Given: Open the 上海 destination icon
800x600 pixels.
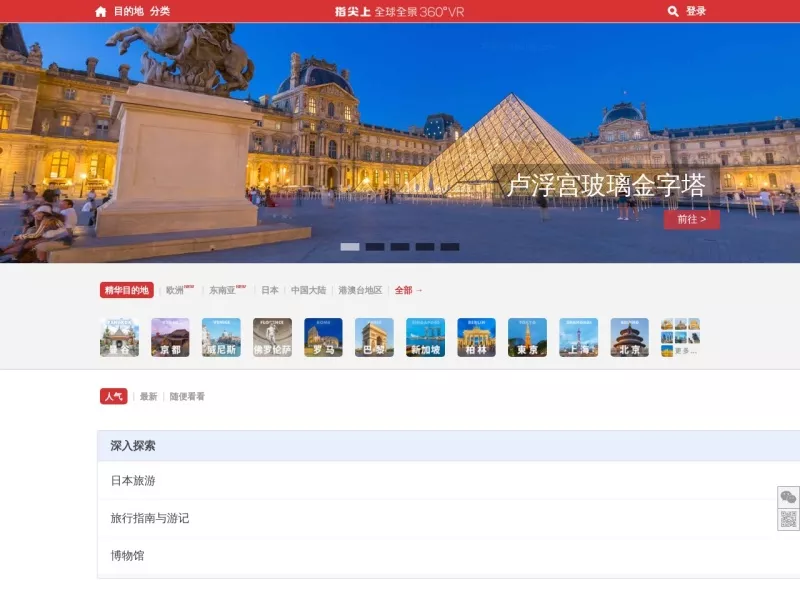Looking at the screenshot, I should click(579, 337).
